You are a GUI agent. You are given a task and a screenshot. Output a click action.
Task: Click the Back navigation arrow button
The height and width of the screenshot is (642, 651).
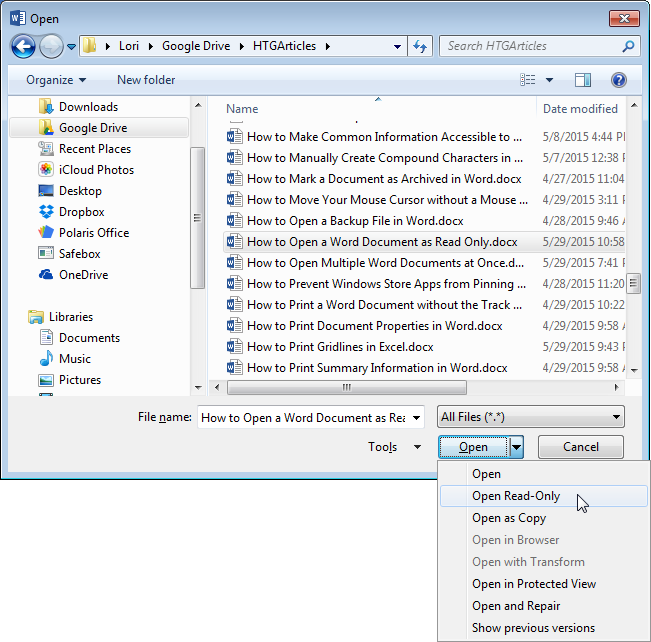(x=23, y=46)
